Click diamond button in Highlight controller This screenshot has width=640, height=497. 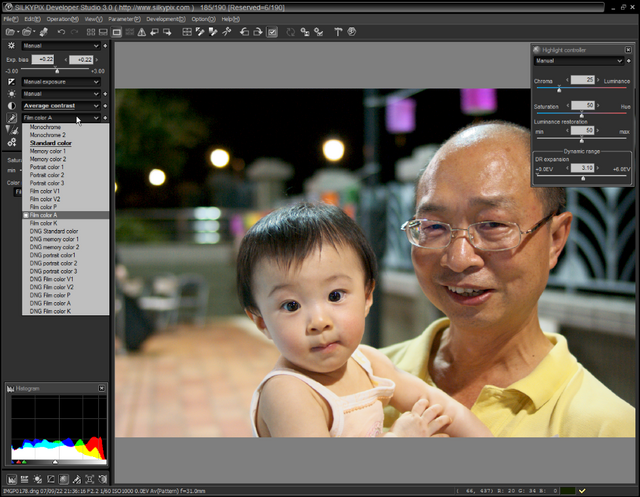point(629,61)
